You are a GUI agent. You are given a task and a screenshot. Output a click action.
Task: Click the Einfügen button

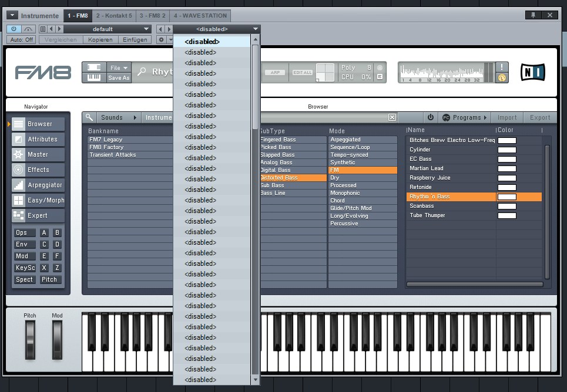(x=135, y=40)
